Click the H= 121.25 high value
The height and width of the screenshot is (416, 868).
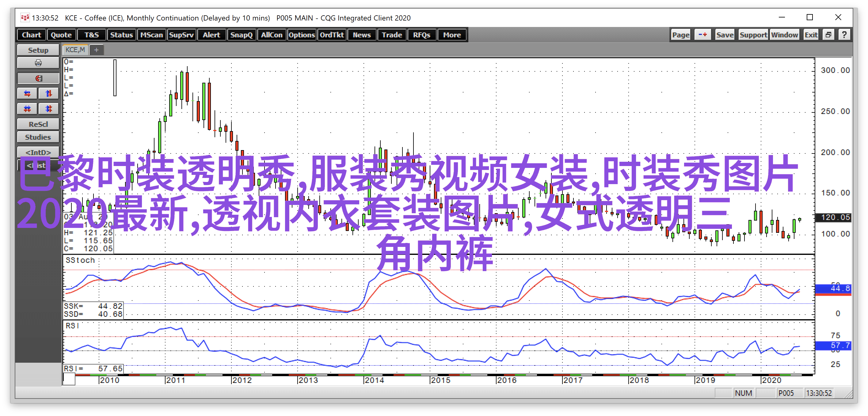[88, 233]
